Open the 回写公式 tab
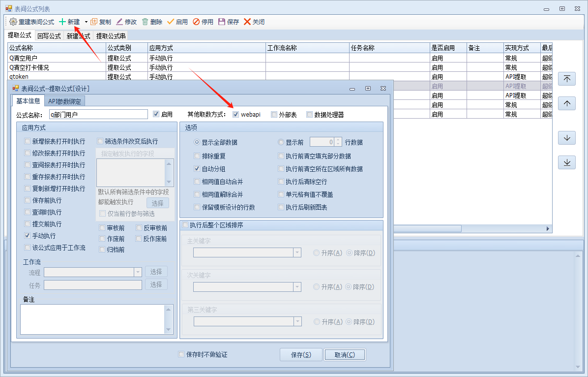 49,36
